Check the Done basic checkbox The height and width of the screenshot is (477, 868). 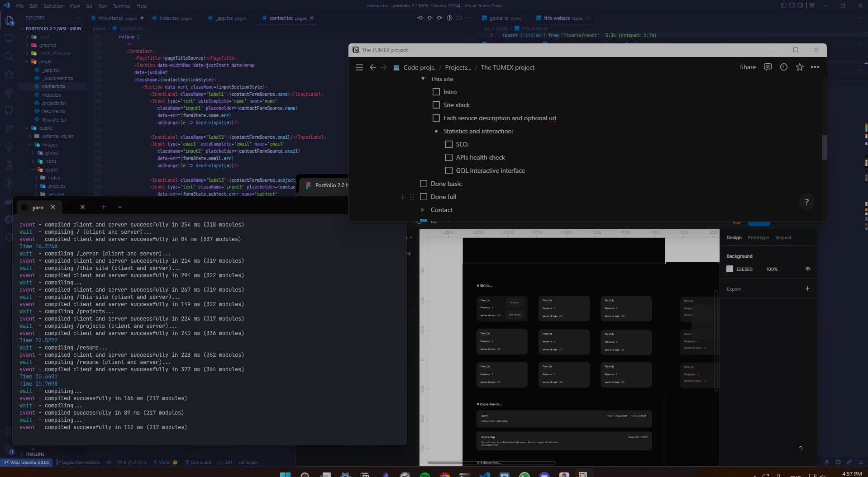[424, 184]
